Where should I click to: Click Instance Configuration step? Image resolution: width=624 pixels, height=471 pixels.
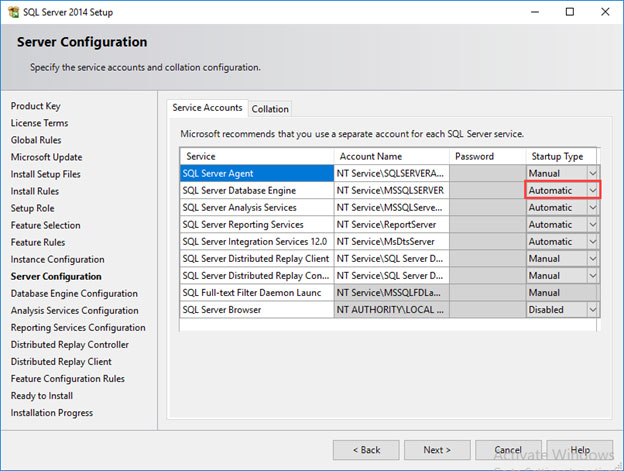[x=57, y=259]
